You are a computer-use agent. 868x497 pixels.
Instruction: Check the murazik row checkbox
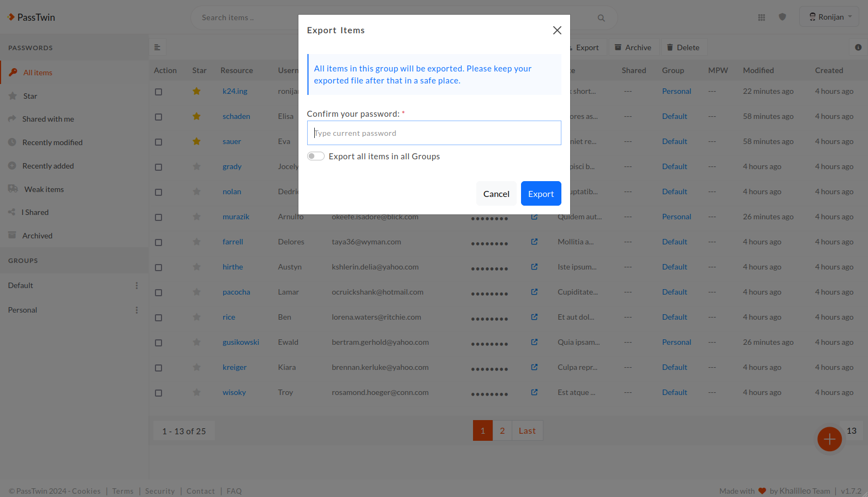158,217
